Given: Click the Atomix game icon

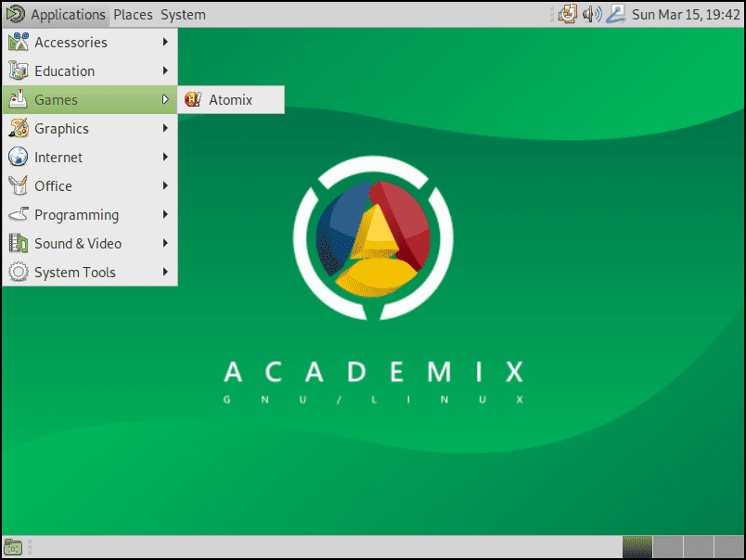Looking at the screenshot, I should click(193, 99).
